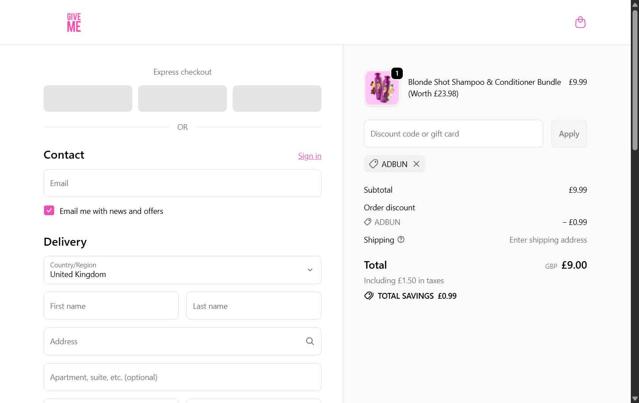This screenshot has height=403, width=639.
Task: Click the address search magnifier icon
Action: [310, 341]
